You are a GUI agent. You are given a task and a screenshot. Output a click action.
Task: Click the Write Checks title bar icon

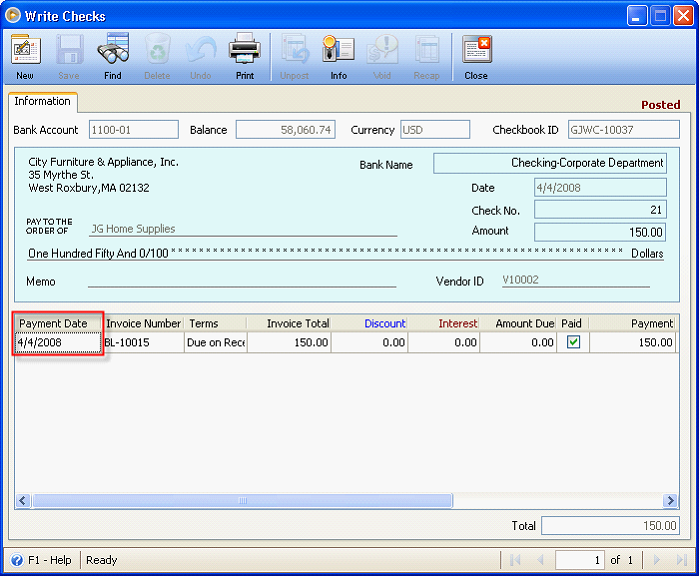pos(13,15)
